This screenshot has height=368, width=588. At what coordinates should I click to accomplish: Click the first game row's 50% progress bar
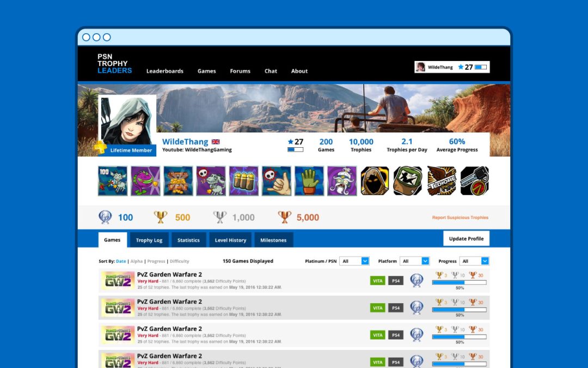pyautogui.click(x=460, y=282)
